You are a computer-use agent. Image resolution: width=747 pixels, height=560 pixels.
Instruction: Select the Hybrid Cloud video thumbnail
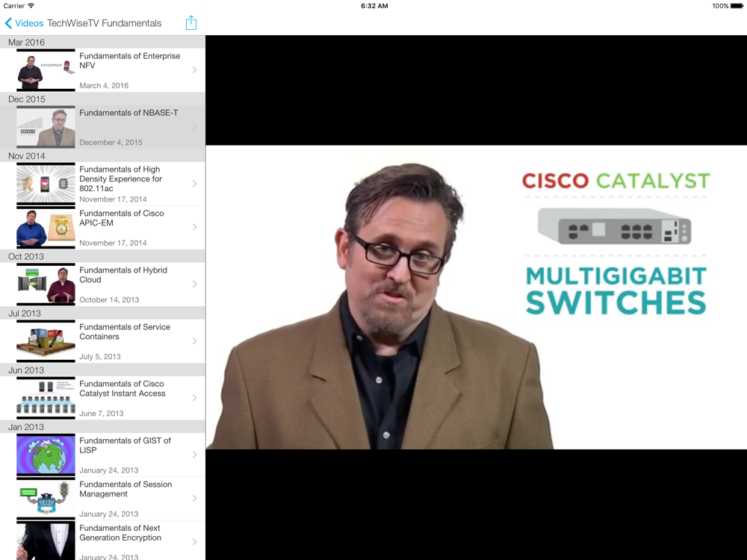(46, 284)
